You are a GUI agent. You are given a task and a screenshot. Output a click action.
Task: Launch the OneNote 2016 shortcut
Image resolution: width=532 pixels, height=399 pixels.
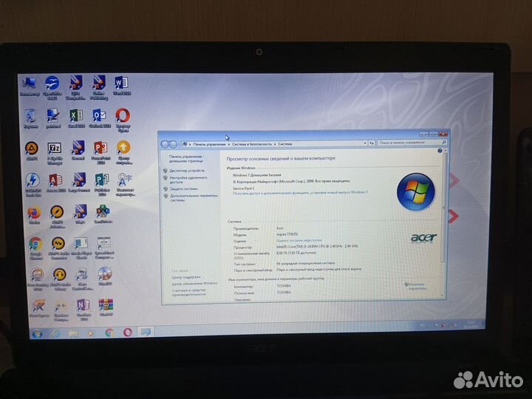[83, 310]
